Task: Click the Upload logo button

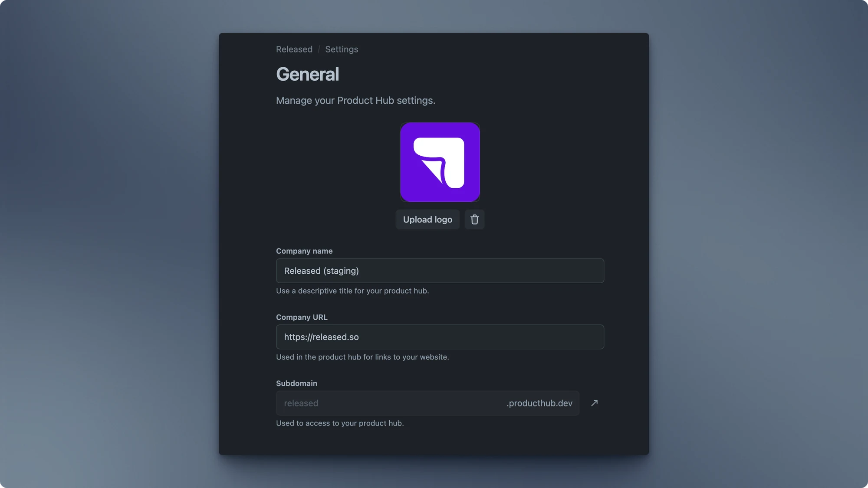Action: (x=427, y=219)
